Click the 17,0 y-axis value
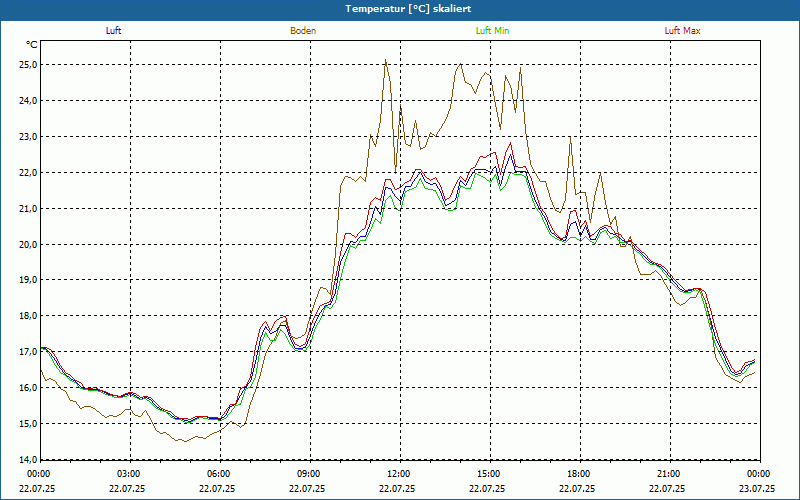The height and width of the screenshot is (500, 800). 29,352
